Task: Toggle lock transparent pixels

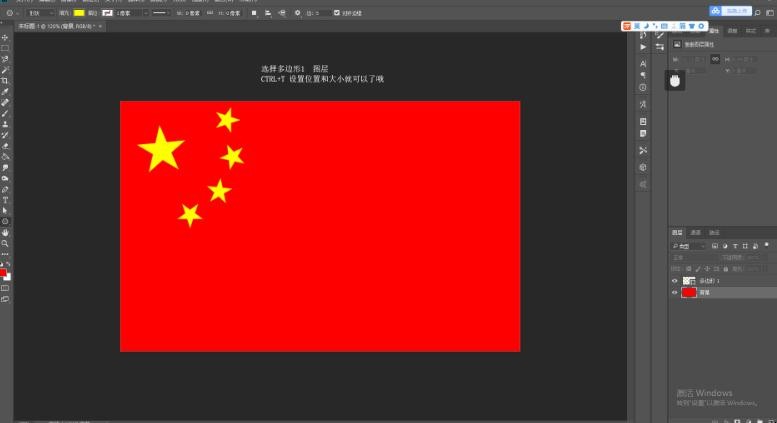Action: pyautogui.click(x=688, y=269)
